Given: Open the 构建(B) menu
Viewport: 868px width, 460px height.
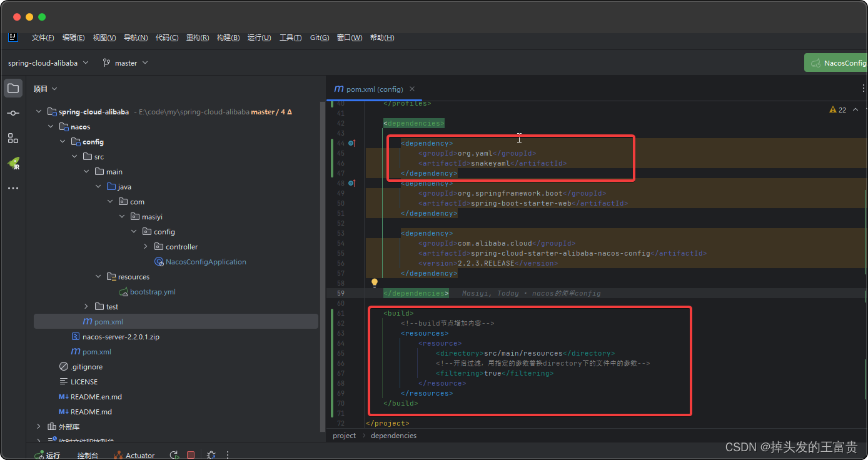Looking at the screenshot, I should tap(228, 37).
